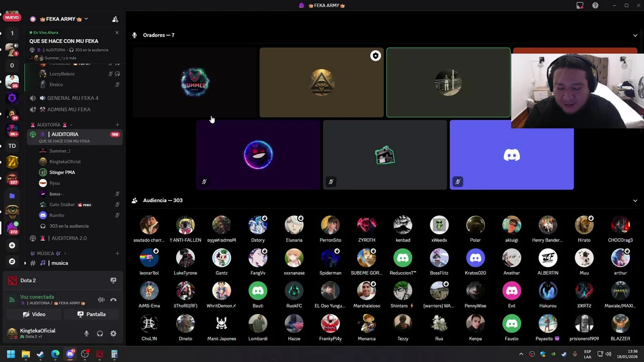Open the Discord inbox icon in title bar
Viewport: 644px width, 362px height.
point(580,6)
